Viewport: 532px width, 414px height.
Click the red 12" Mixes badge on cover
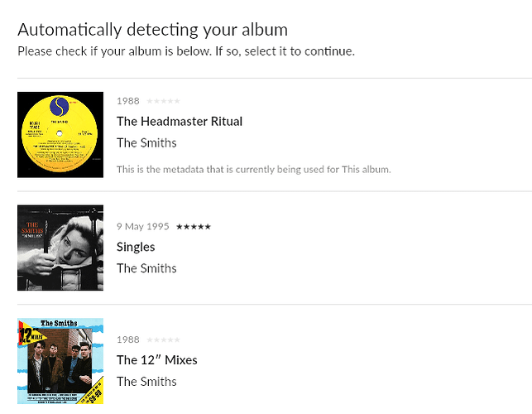tap(26, 337)
